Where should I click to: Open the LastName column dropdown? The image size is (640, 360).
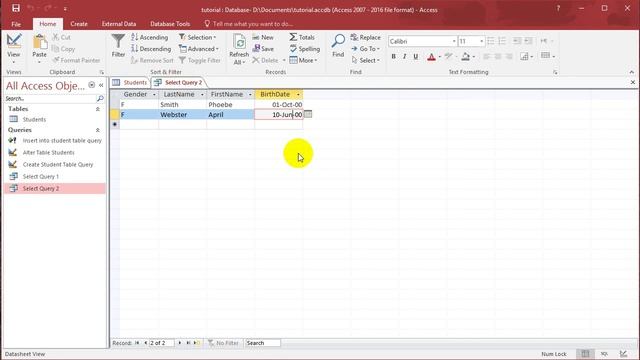pyautogui.click(x=202, y=94)
